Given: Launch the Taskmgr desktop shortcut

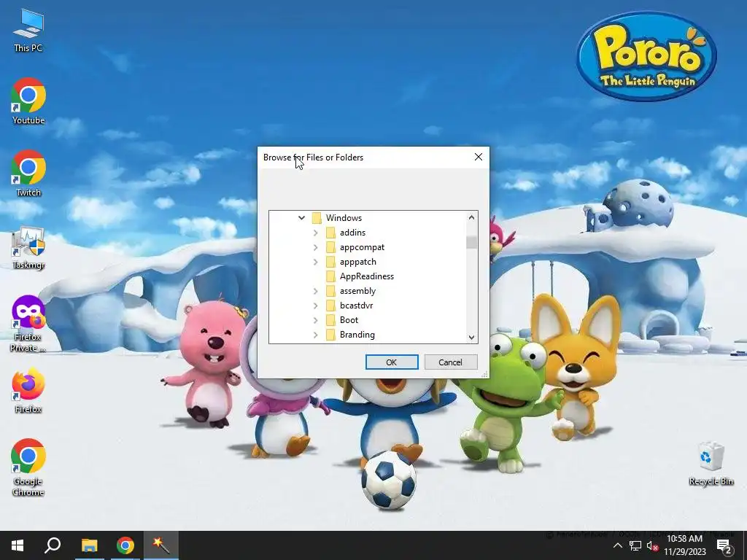Looking at the screenshot, I should [28, 248].
